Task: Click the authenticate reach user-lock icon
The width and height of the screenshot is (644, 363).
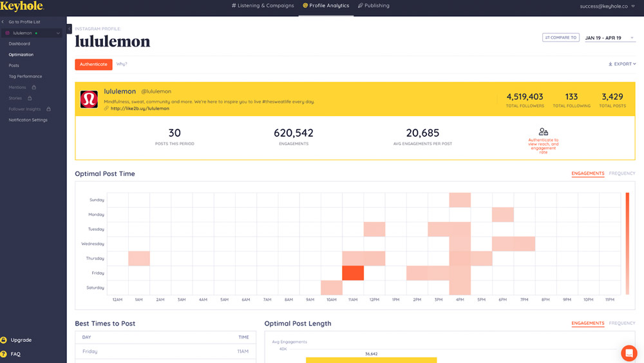Action: [544, 132]
